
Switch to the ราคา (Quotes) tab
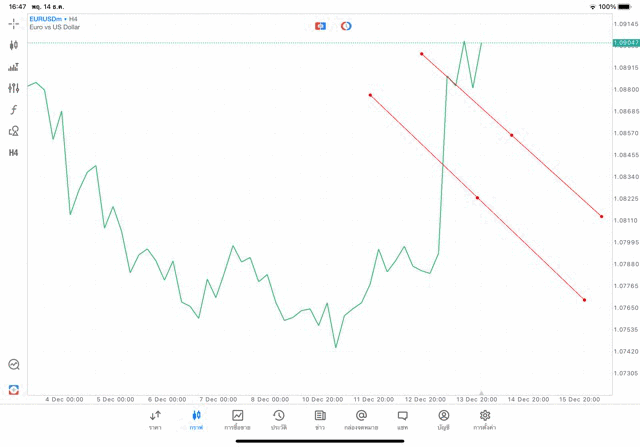[x=155, y=420]
